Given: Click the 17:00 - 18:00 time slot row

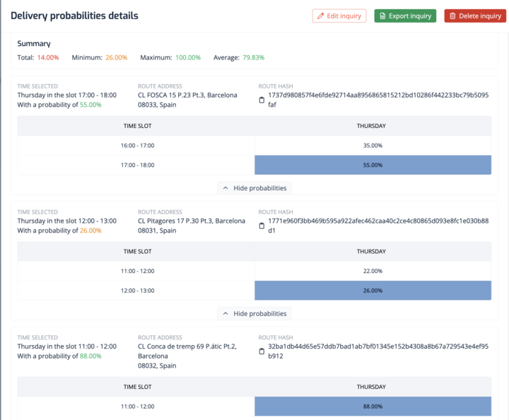Looking at the screenshot, I should tap(255, 165).
